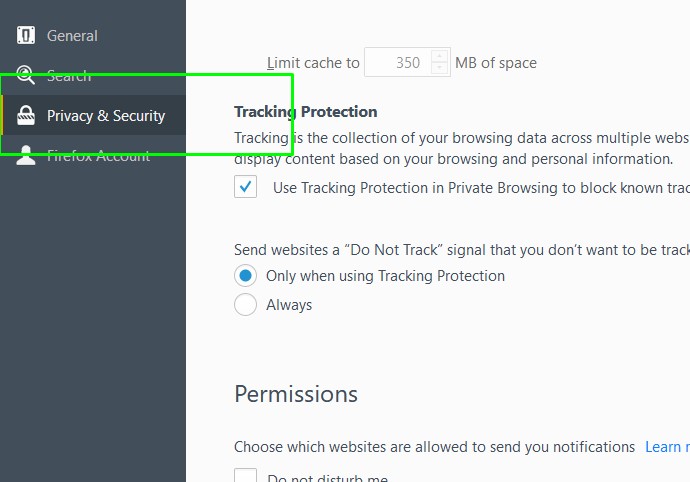The image size is (690, 482).
Task: Switch to the Search category label
Action: click(69, 76)
